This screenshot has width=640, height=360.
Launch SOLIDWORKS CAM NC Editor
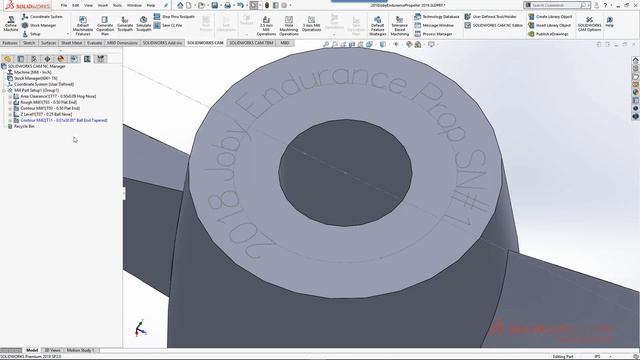click(494, 25)
